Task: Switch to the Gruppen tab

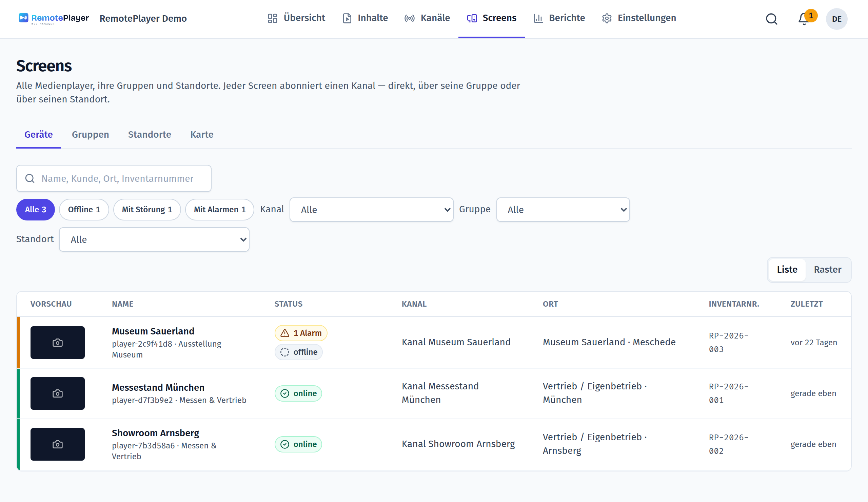Action: (90, 135)
